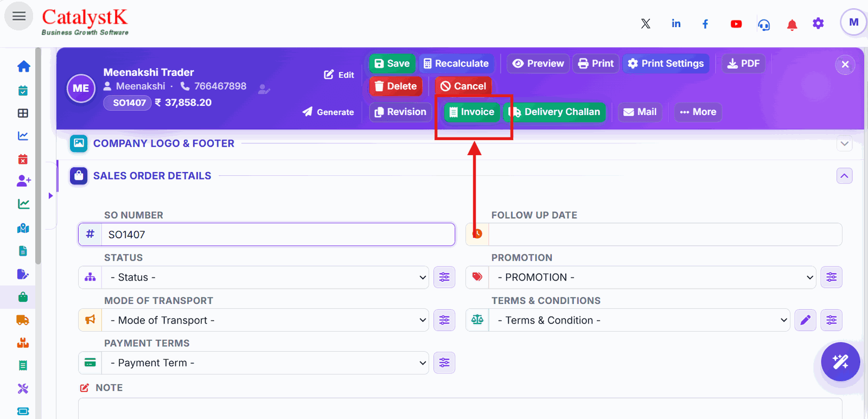The width and height of the screenshot is (868, 419).
Task: Open the M user profile avatar
Action: [x=853, y=22]
